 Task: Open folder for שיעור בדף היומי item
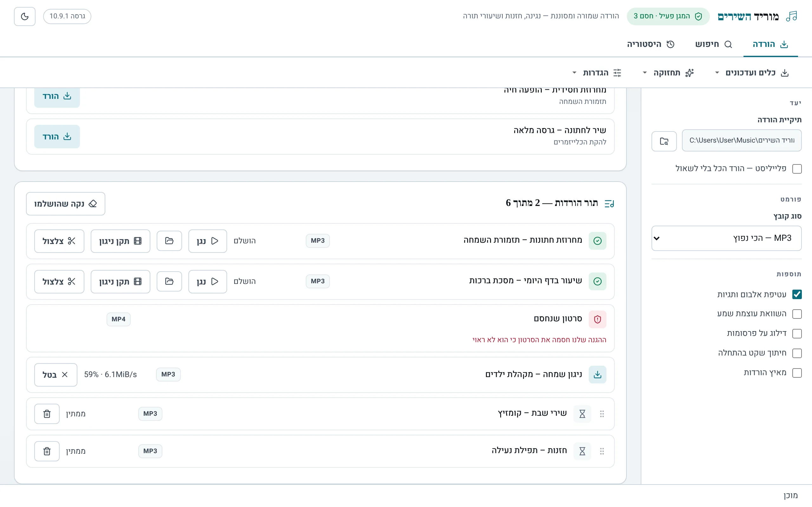pyautogui.click(x=169, y=281)
